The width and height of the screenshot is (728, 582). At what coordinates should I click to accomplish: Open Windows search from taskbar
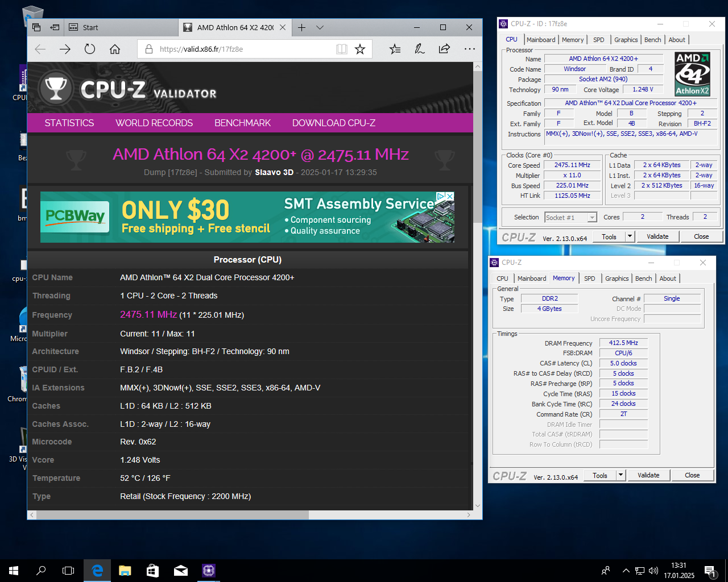[x=41, y=571]
